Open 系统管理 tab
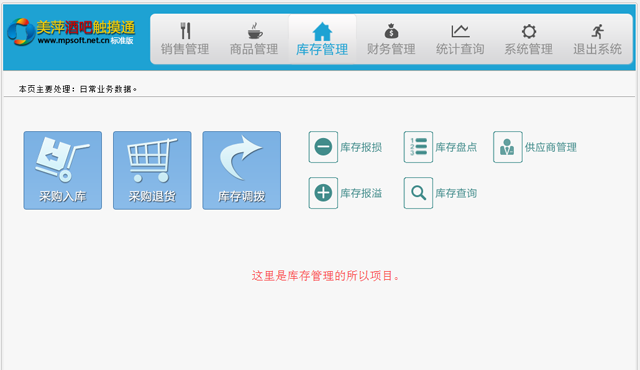The height and width of the screenshot is (370, 640). [x=529, y=40]
